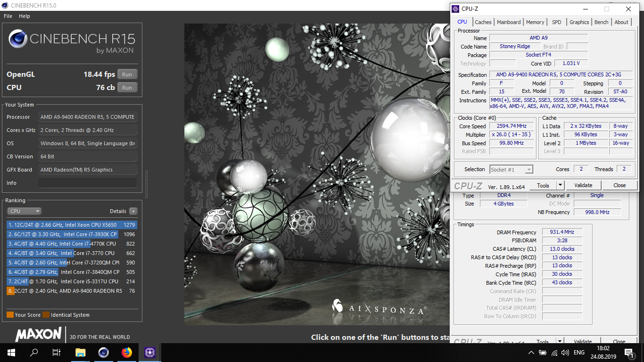644x362 pixels.
Task: Select the Core i7-3720QM ranking row
Action: (x=71, y=263)
